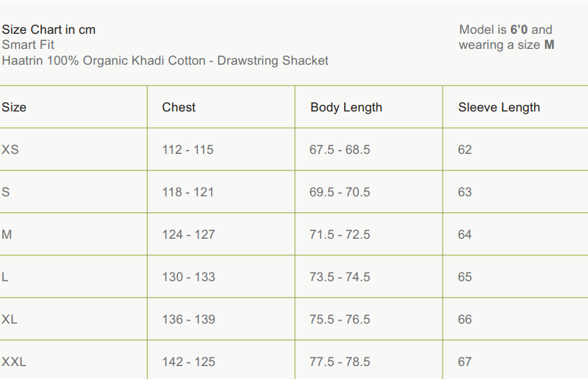Select the Body Length column header
The width and height of the screenshot is (588, 379).
click(x=346, y=107)
